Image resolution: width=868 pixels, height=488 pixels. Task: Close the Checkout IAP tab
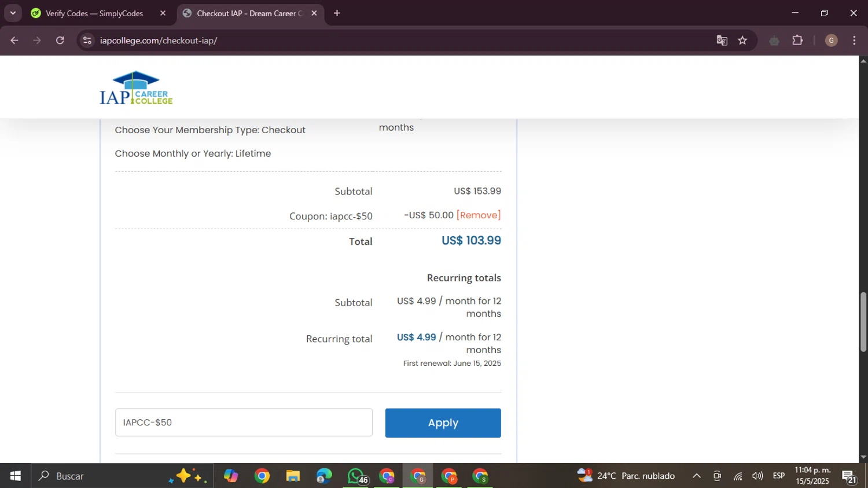point(314,13)
